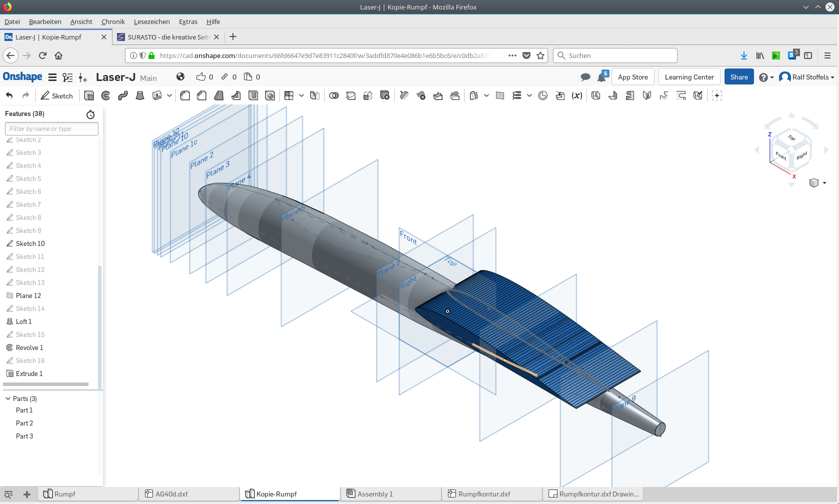Select the Fillet tool icon
Screen dimensions: 839x504
tap(185, 95)
